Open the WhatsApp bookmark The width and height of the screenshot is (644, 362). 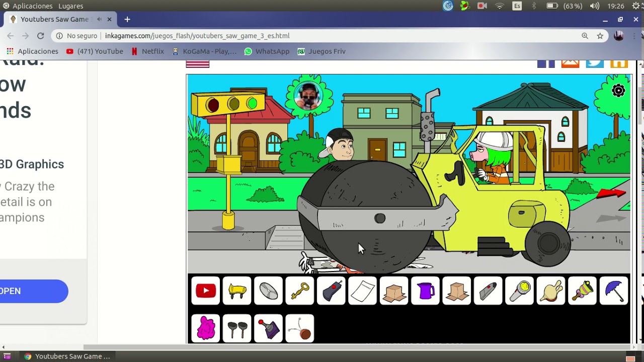point(267,51)
